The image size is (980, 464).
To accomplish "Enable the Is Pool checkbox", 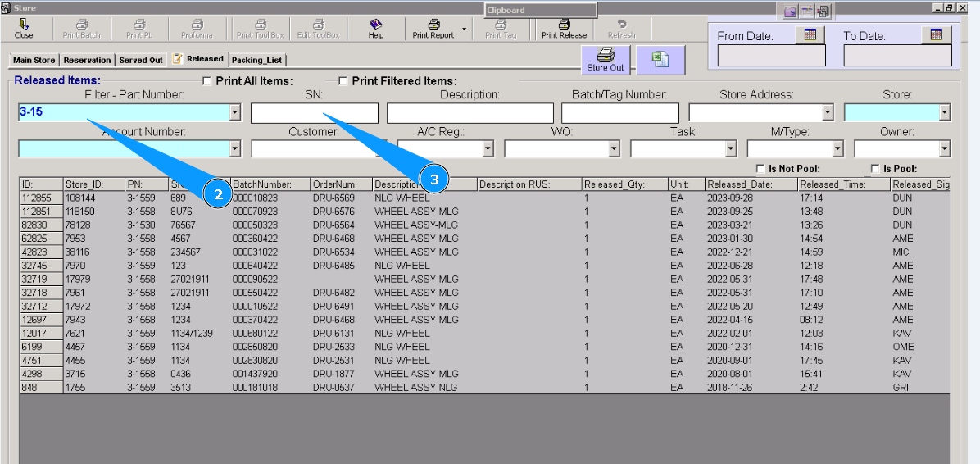I will tap(875, 169).
